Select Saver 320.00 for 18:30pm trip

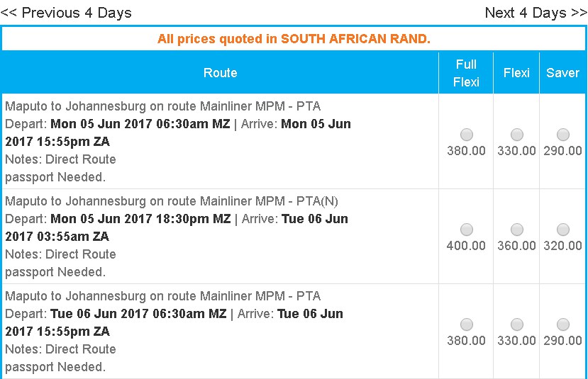click(x=563, y=230)
